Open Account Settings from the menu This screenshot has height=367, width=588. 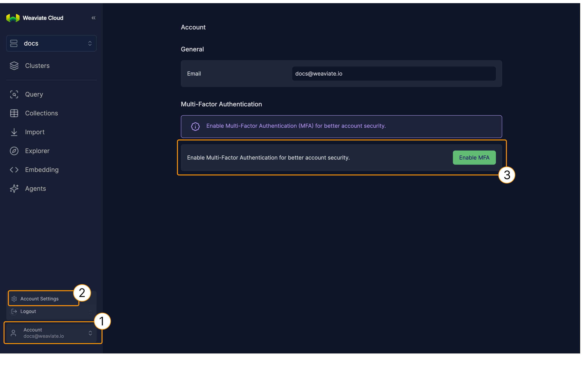[39, 299]
